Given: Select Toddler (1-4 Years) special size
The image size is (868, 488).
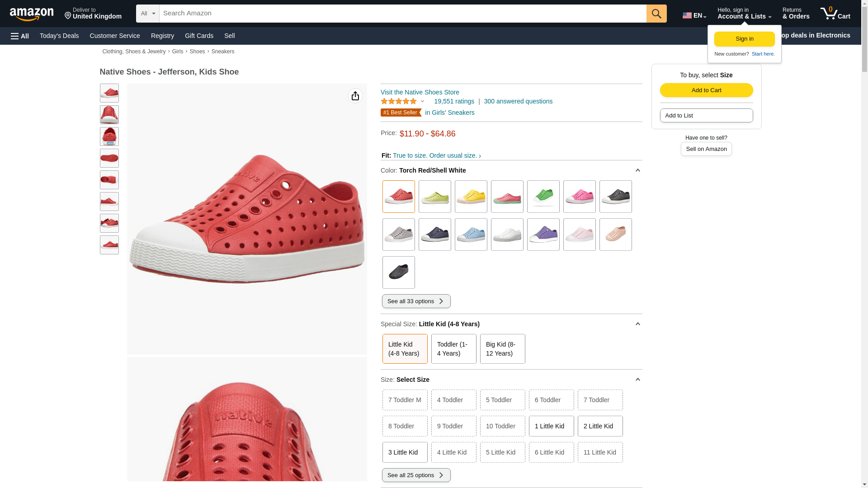Looking at the screenshot, I should coord(453,349).
